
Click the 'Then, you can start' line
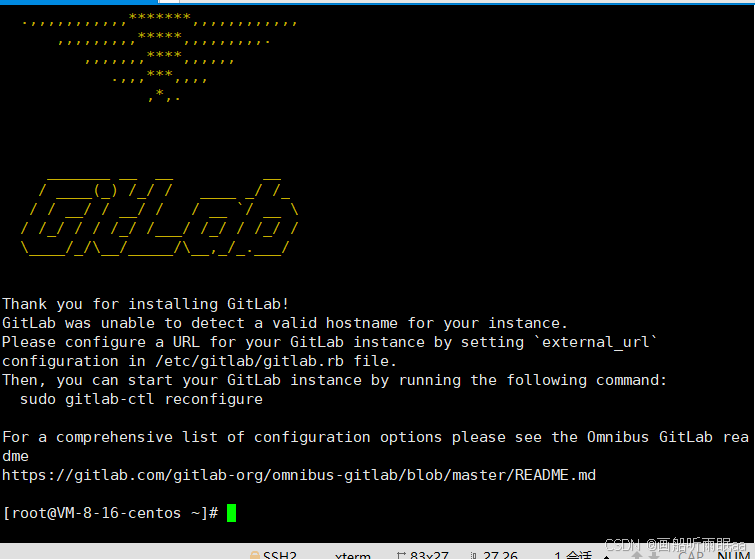pos(335,380)
